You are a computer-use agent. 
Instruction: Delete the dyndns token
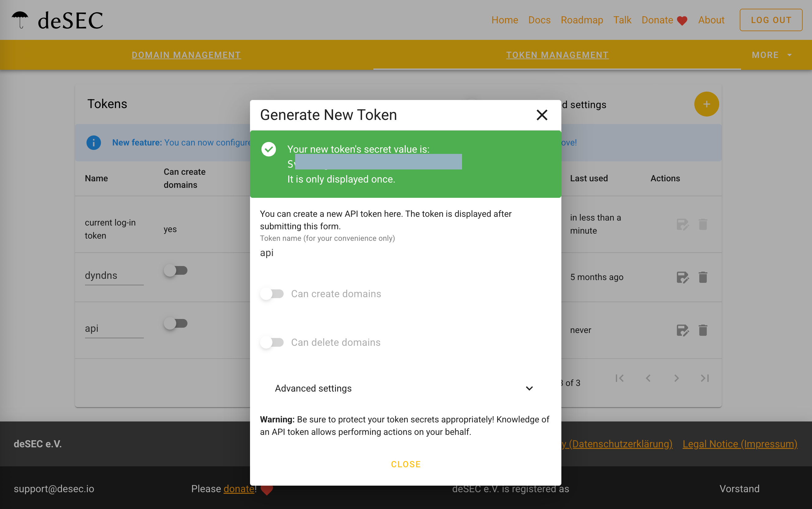tap(703, 277)
